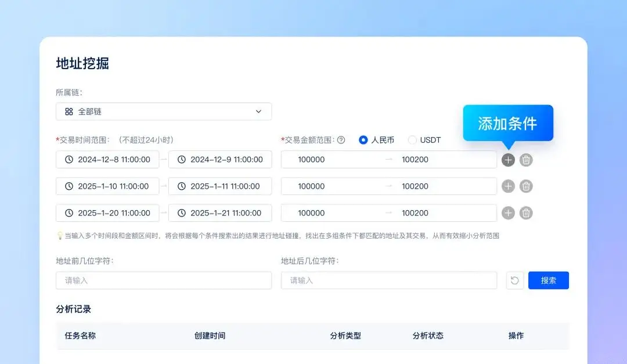Image resolution: width=627 pixels, height=364 pixels.
Task: Click the 添加条件 blue tooltip button
Action: coord(508,122)
